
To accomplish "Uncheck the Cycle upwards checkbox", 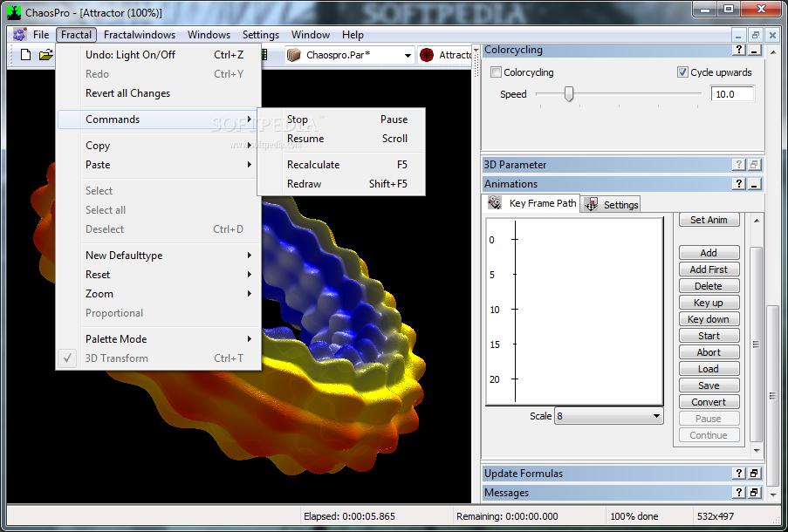I will click(682, 72).
